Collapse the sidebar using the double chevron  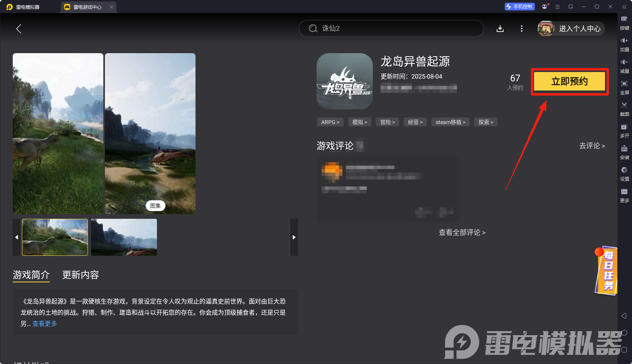point(625,6)
